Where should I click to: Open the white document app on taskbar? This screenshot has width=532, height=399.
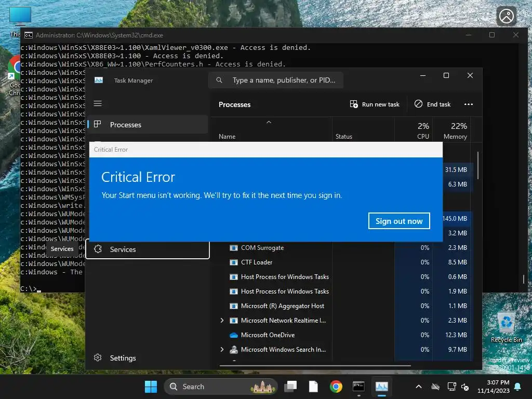[313, 387]
